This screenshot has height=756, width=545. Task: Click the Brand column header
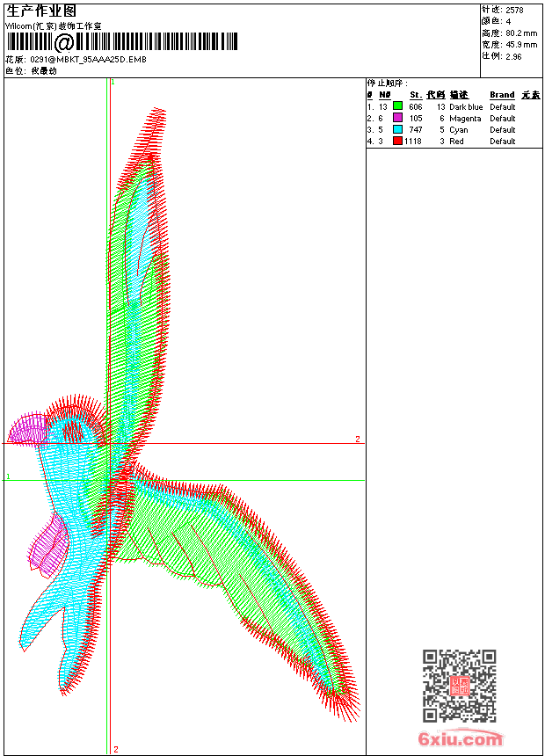pos(502,95)
